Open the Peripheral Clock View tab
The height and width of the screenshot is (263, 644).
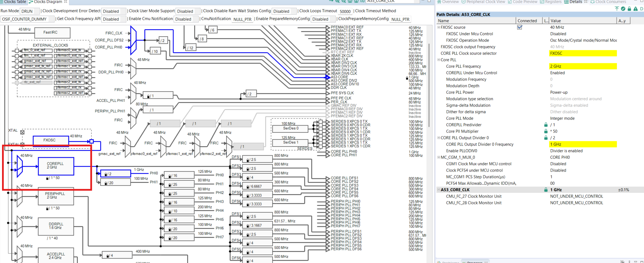[x=483, y=2]
